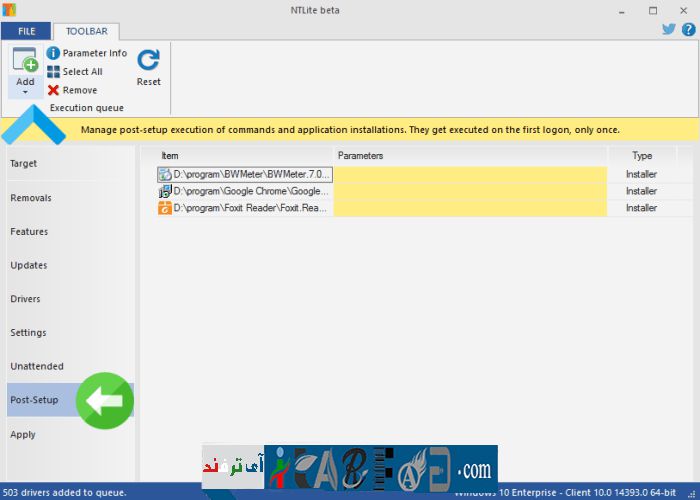Screen dimensions: 700x500
Task: Click the red Remove icon
Action: tap(53, 90)
